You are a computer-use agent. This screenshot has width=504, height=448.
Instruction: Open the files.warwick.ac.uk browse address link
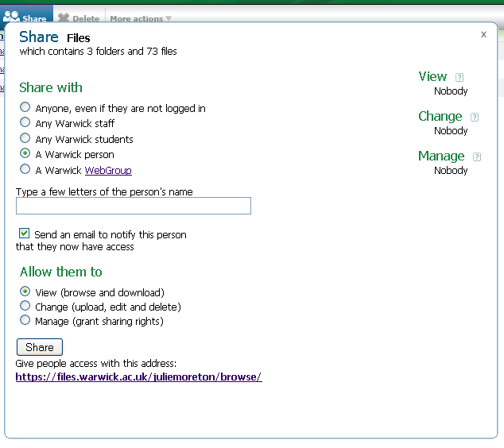(x=138, y=377)
